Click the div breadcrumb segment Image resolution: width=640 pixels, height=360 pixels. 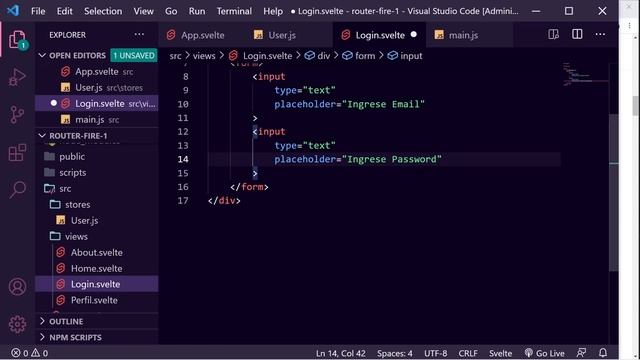(x=317, y=56)
